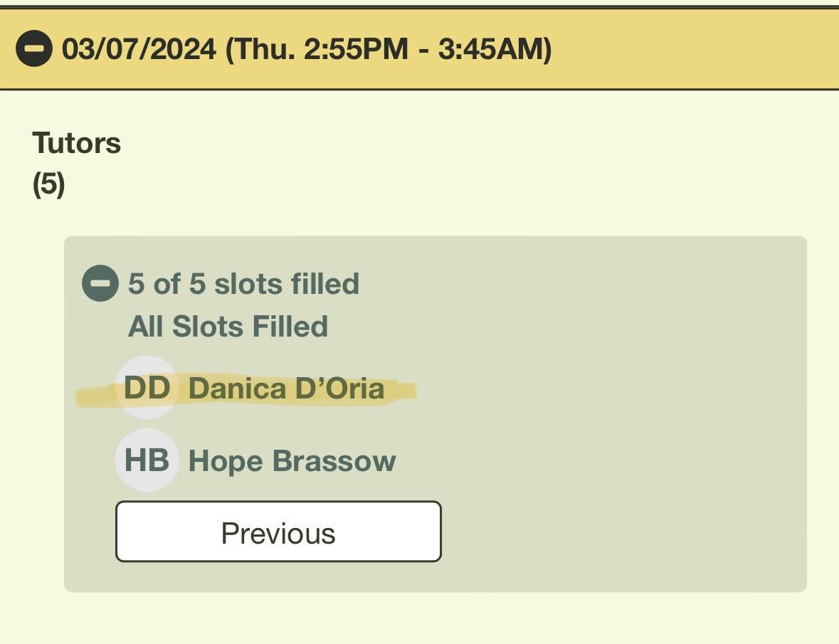Click the (5) tutor count
The width and height of the screenshot is (839, 644).
tap(48, 184)
